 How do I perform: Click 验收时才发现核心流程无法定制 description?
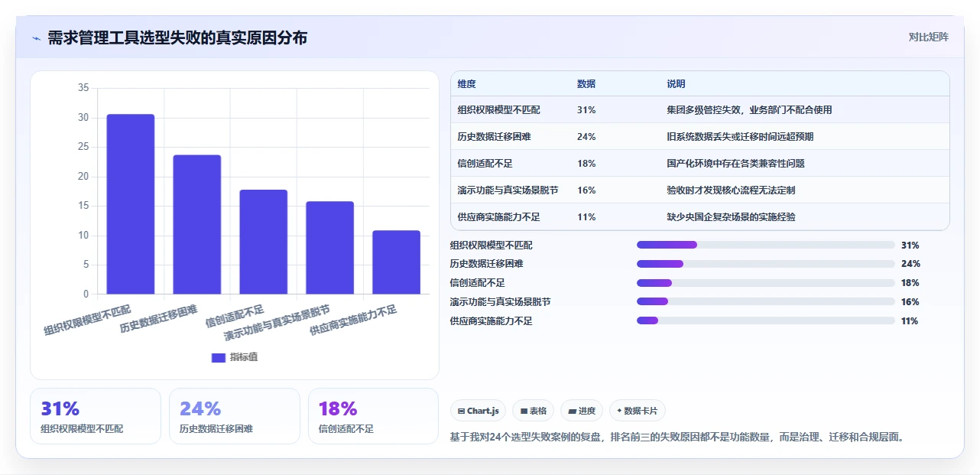pyautogui.click(x=731, y=190)
